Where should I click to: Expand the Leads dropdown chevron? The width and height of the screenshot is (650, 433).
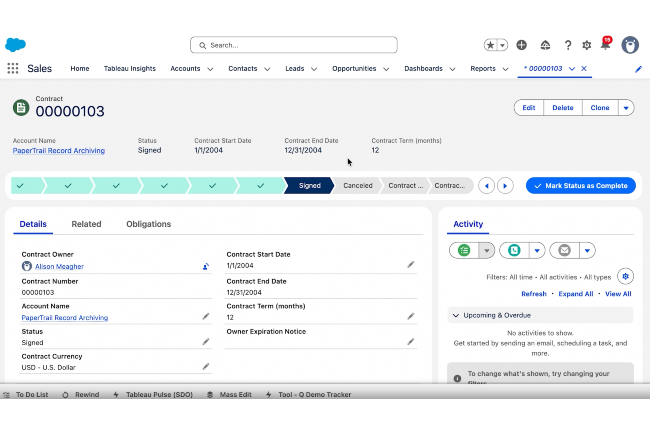(x=314, y=69)
